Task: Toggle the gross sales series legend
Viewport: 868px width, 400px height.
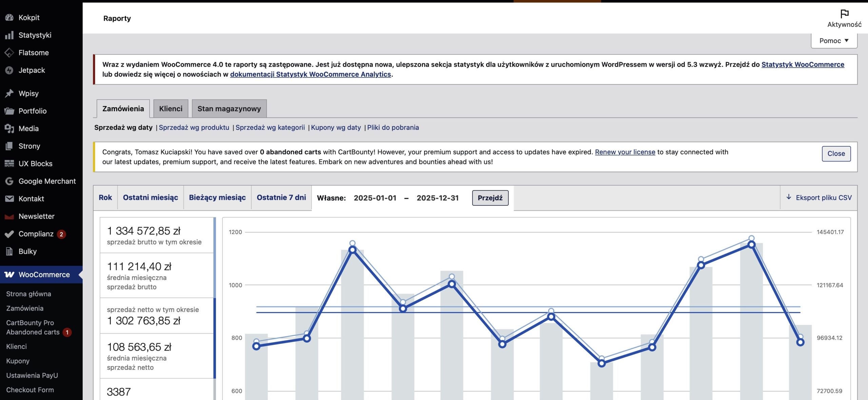Action: (157, 235)
